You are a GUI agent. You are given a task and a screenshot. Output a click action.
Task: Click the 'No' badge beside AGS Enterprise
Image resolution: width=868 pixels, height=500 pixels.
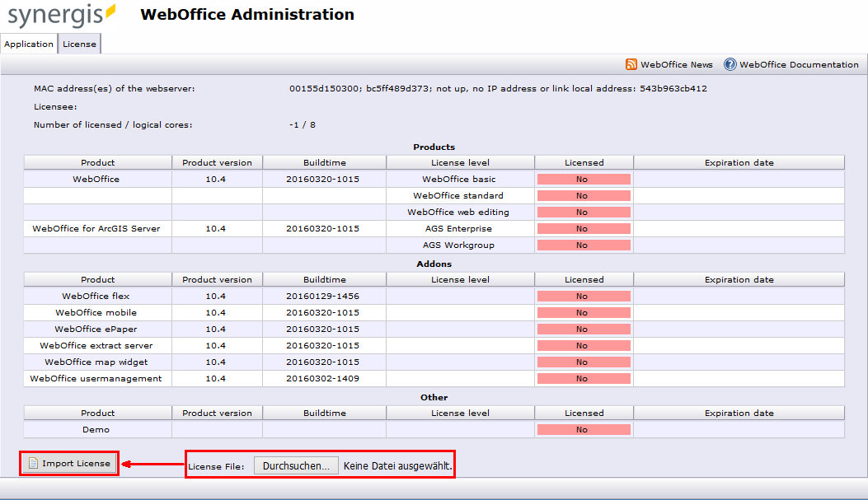click(x=584, y=228)
